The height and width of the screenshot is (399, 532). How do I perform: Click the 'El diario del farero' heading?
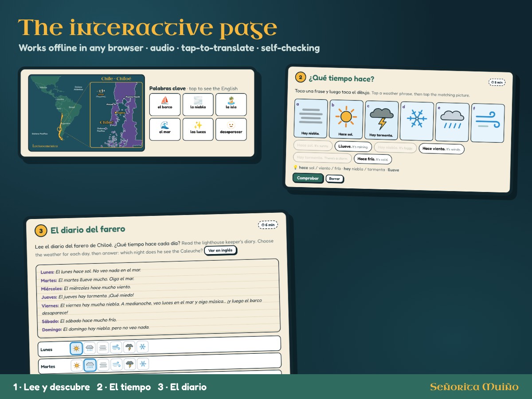pos(88,230)
